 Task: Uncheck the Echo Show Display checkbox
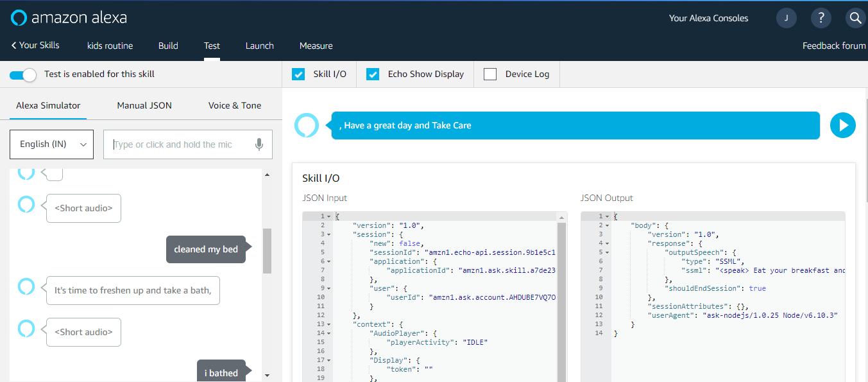point(373,74)
